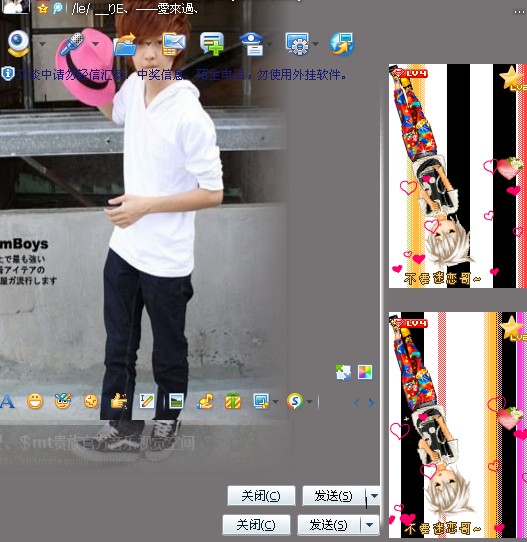Start a voice call with microphone icon
527x542 pixels.
pyautogui.click(x=72, y=44)
